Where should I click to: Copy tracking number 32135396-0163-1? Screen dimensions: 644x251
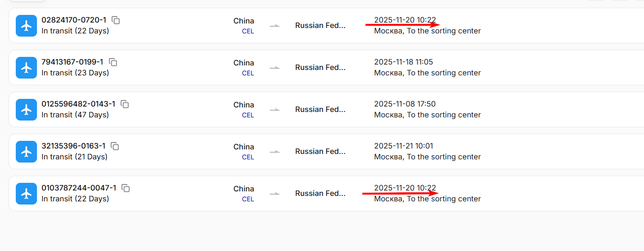[x=115, y=146]
